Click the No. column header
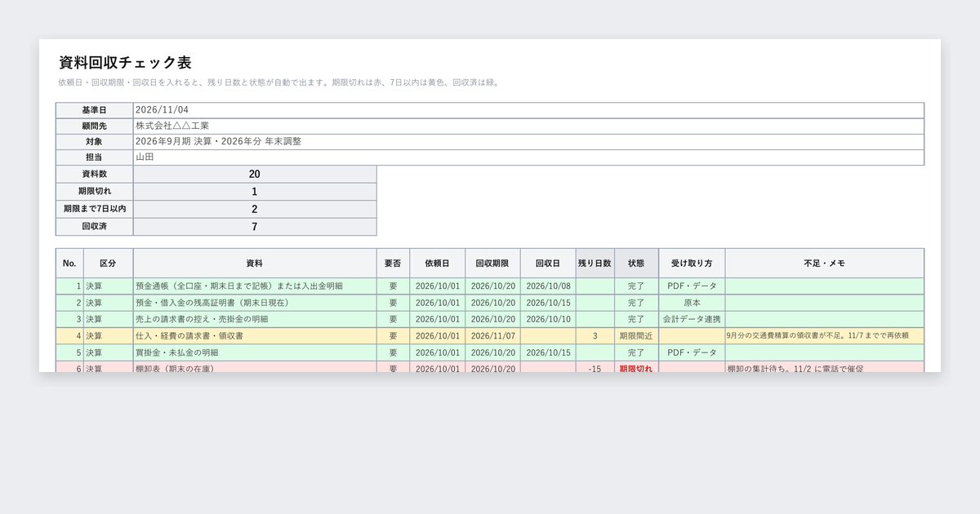Viewport: 980px width, 514px height. tap(69, 264)
